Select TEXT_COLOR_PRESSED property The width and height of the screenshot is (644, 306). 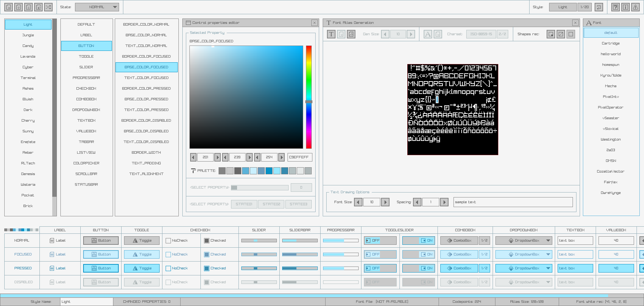(x=146, y=110)
